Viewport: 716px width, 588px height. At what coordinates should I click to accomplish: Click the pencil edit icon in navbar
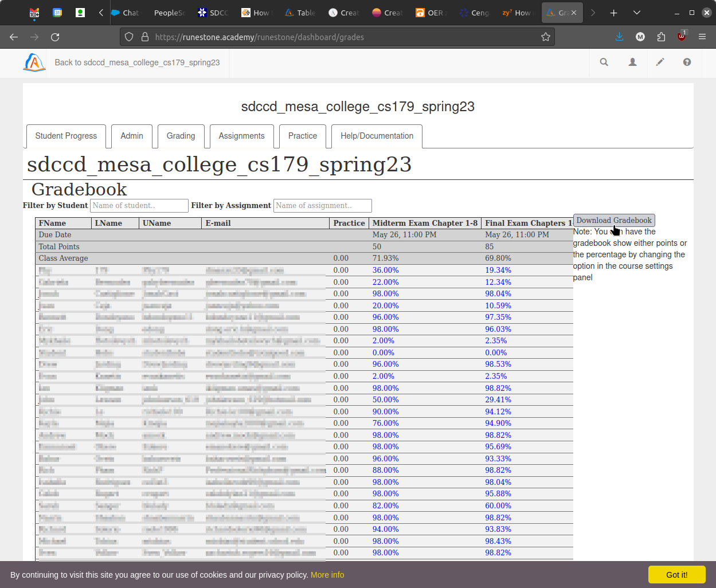pyautogui.click(x=660, y=62)
